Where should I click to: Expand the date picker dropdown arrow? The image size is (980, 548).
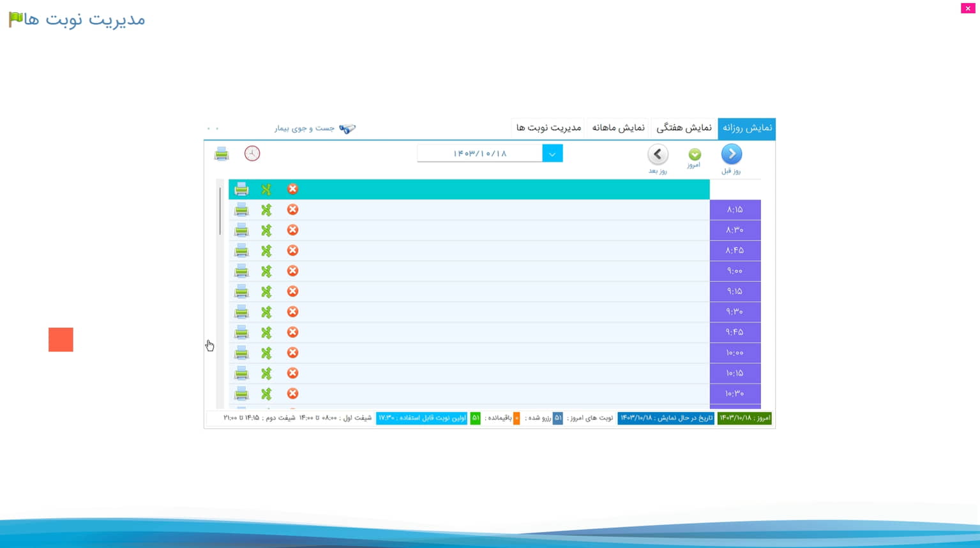pos(552,154)
